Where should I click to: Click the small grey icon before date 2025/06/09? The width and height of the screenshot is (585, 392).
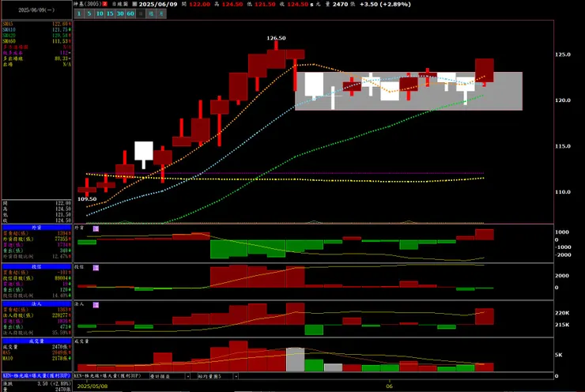click(134, 4)
